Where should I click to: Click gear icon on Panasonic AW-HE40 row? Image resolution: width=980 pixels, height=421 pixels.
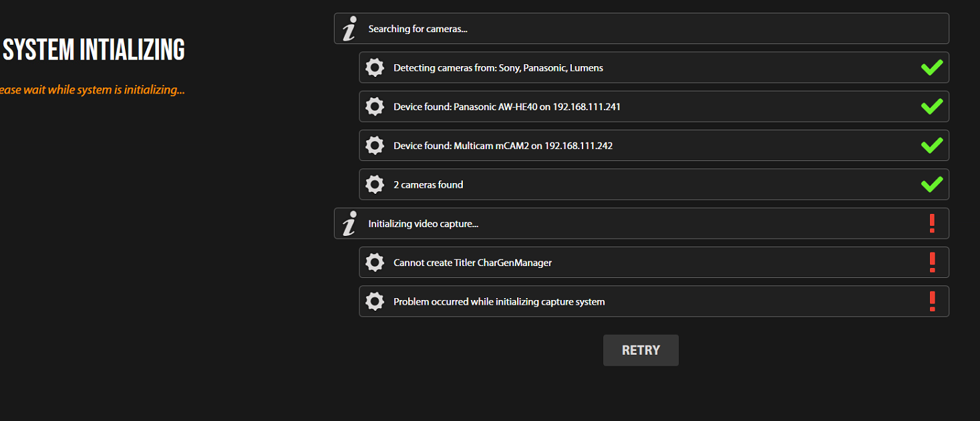[375, 106]
